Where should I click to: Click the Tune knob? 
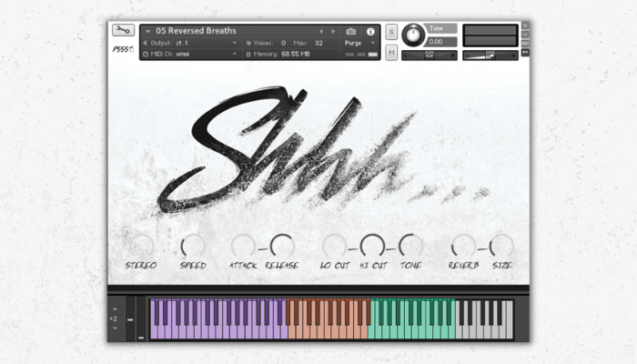coord(413,35)
